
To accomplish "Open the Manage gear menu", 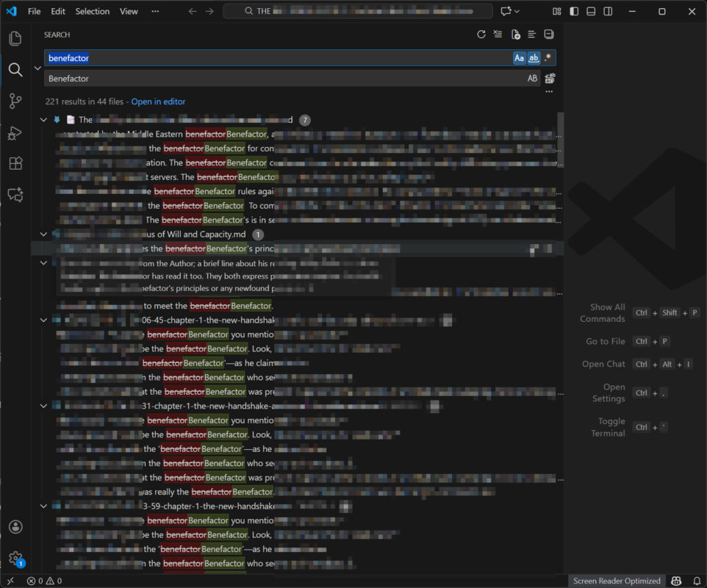I will pyautogui.click(x=15, y=559).
